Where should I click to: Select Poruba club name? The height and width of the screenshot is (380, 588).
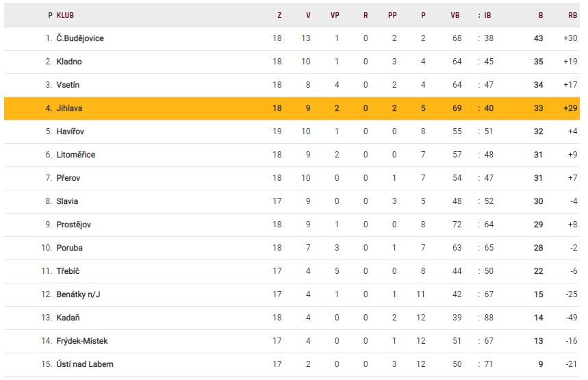[x=70, y=248]
